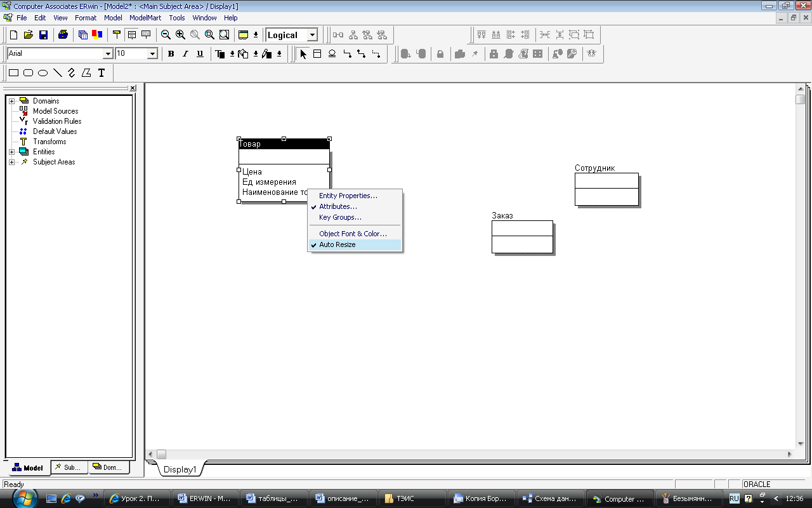Select the Identifying relationship tool
The width and height of the screenshot is (812, 508).
pos(347,54)
